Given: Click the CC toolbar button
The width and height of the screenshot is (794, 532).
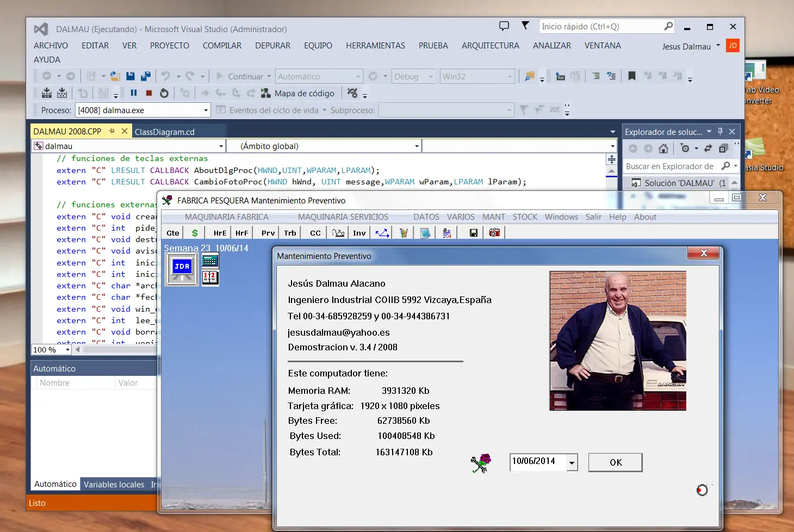Looking at the screenshot, I should coord(315,233).
